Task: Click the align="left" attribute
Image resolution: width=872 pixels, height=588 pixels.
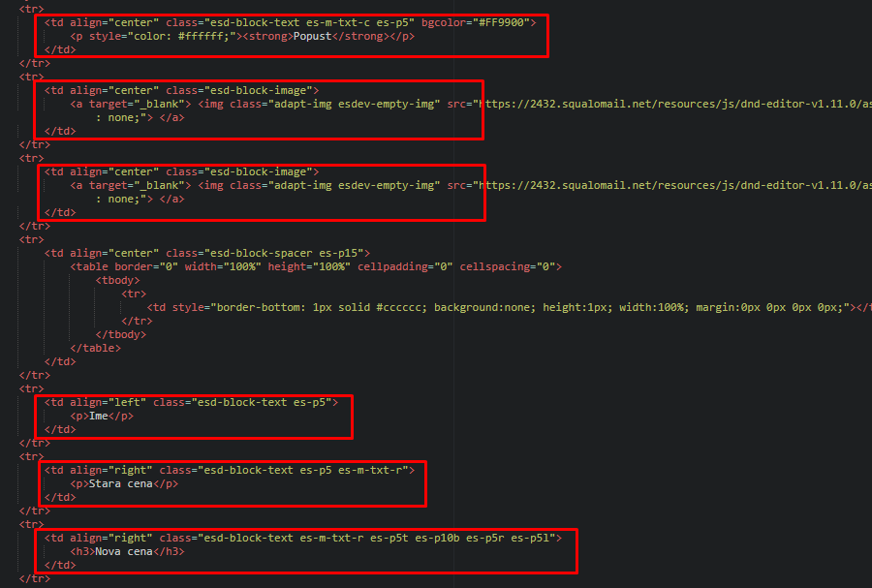Action: coord(108,402)
